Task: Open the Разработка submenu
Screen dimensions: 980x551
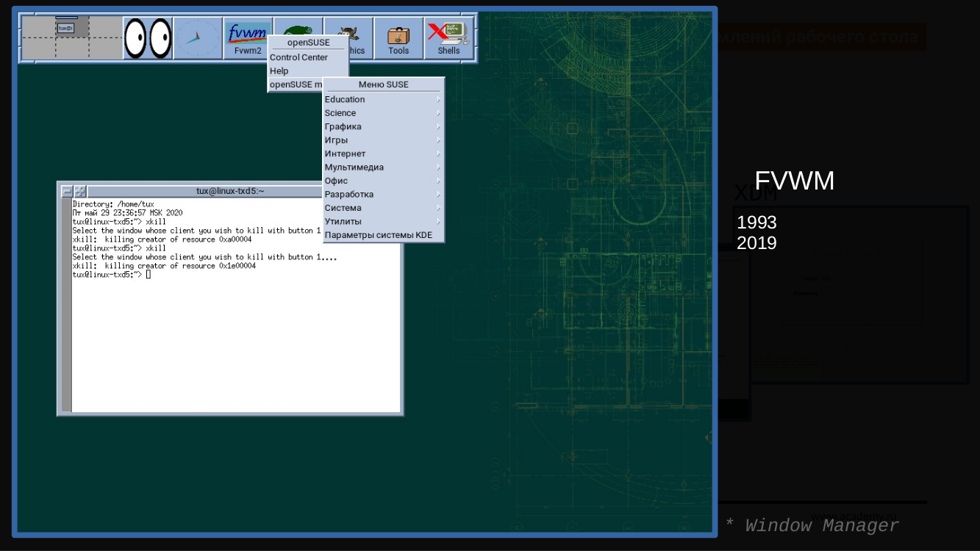Action: (x=384, y=194)
